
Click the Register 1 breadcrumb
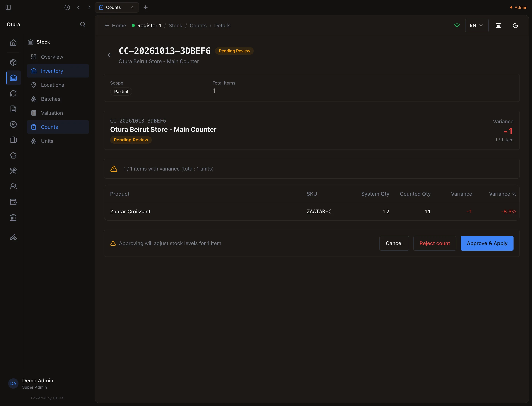point(147,26)
